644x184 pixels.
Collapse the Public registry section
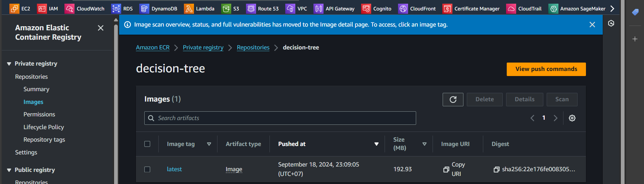point(9,170)
